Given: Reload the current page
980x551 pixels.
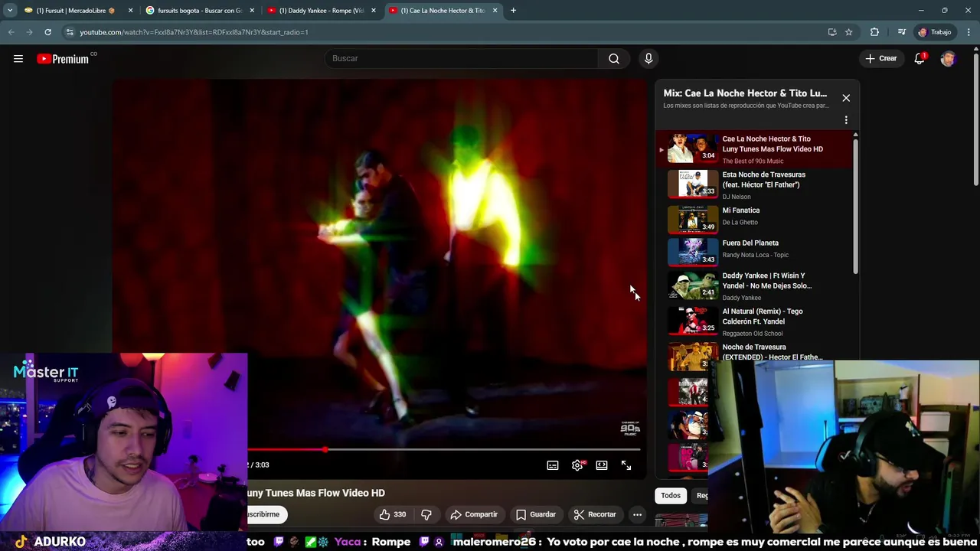Looking at the screenshot, I should click(47, 32).
